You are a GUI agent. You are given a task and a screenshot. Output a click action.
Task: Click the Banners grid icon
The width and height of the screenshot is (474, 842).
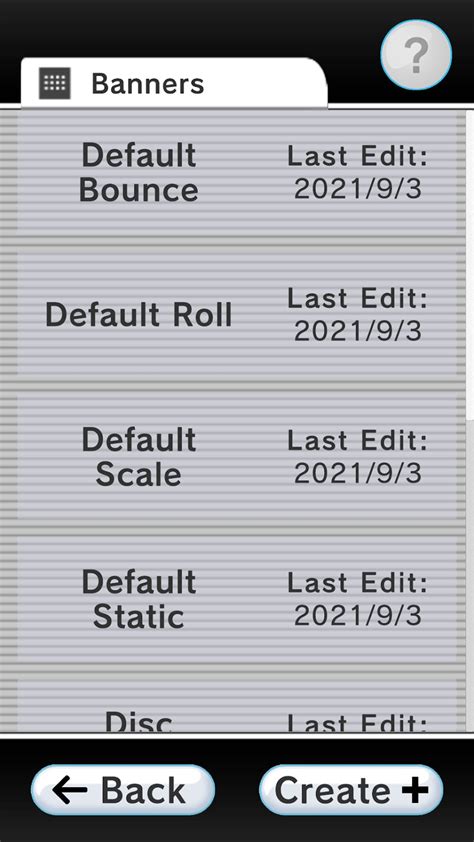pos(55,83)
